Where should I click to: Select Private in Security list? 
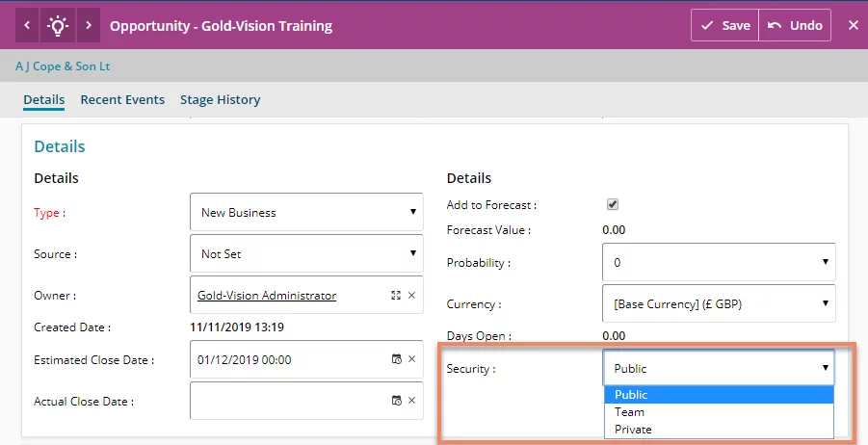719,430
